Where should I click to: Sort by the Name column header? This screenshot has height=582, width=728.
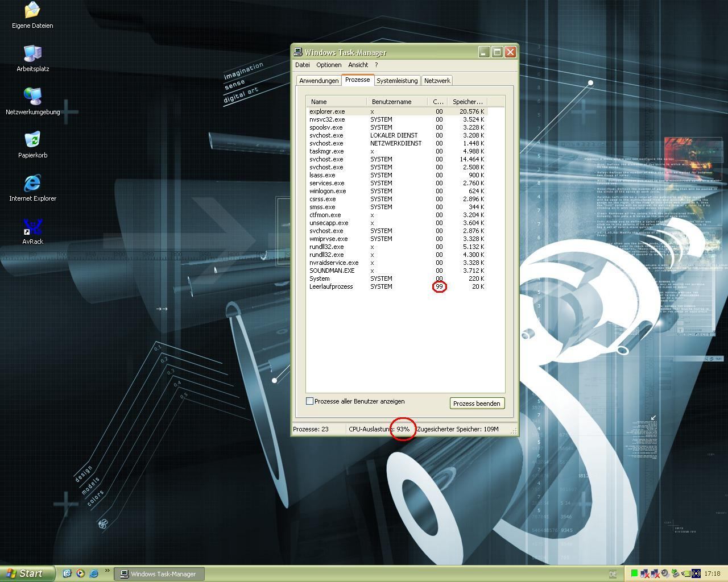point(336,102)
